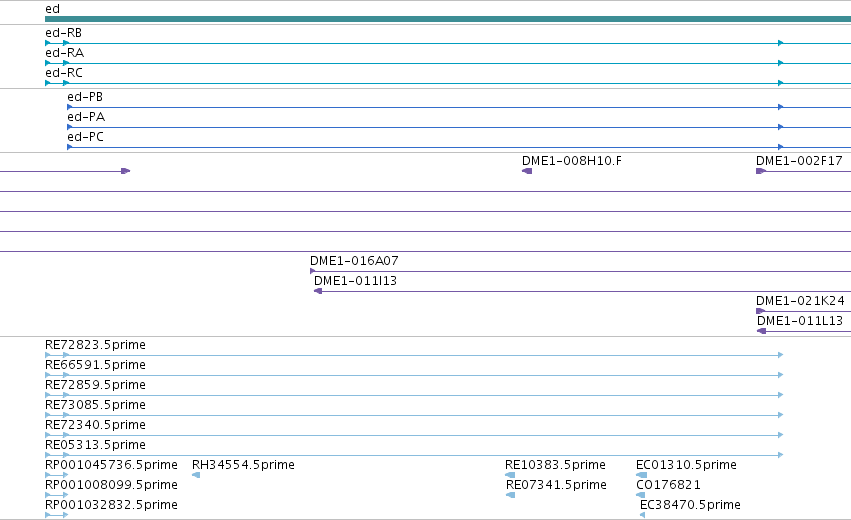
Task: Select EST RE10383.5prime label
Action: [555, 465]
